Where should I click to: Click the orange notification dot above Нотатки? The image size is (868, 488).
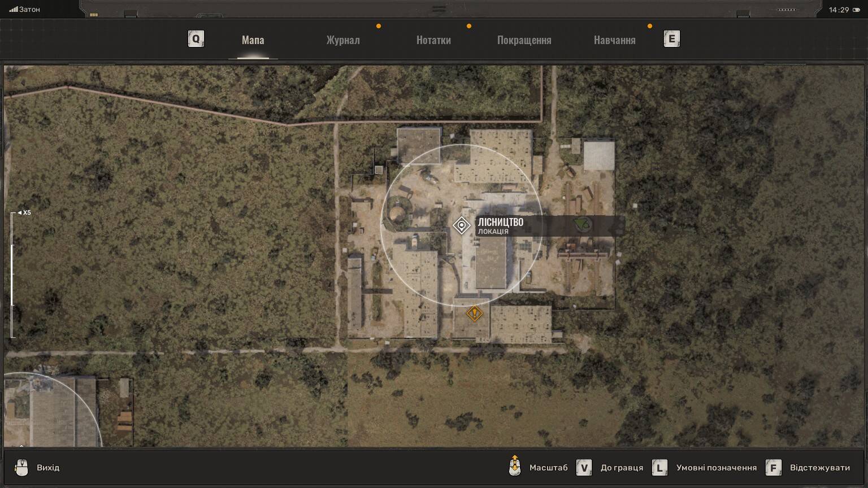pyautogui.click(x=469, y=26)
